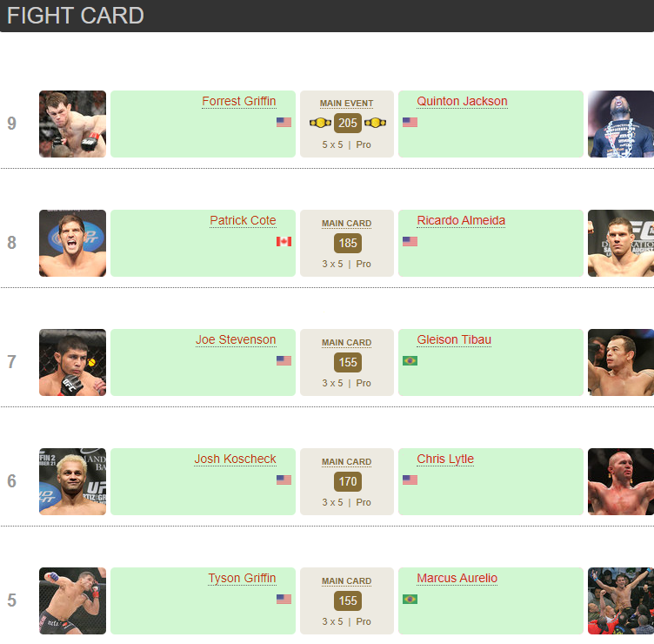Open Quinton Jackson's fighter profile link
654x644 pixels.
[x=462, y=101]
